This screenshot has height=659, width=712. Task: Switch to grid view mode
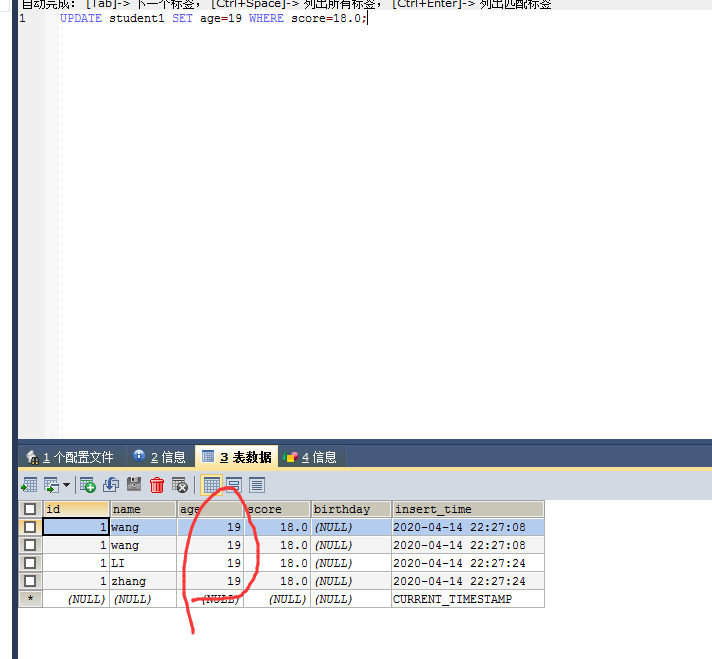coord(211,485)
